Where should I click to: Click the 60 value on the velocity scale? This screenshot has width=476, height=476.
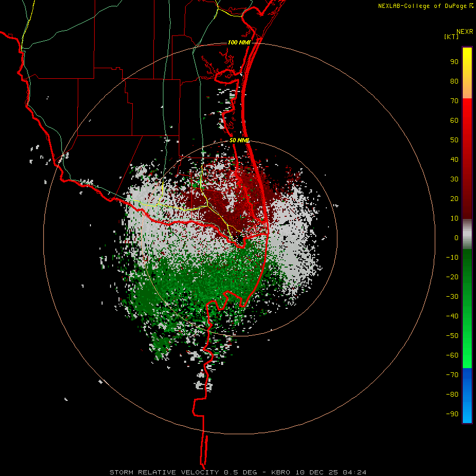(454, 121)
